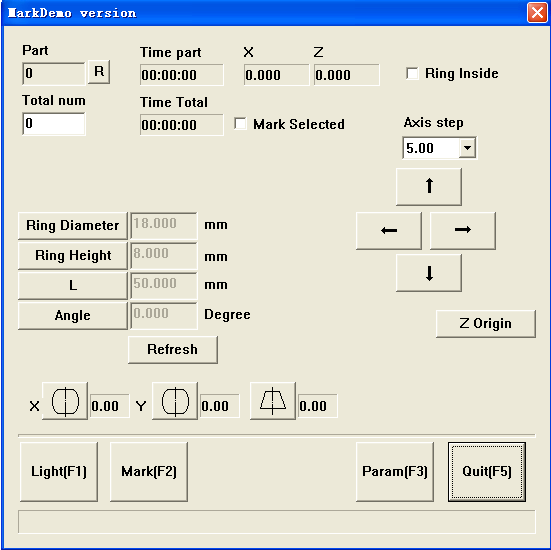Click the Total num input field
Image resolution: width=551 pixels, height=550 pixels.
point(54,124)
